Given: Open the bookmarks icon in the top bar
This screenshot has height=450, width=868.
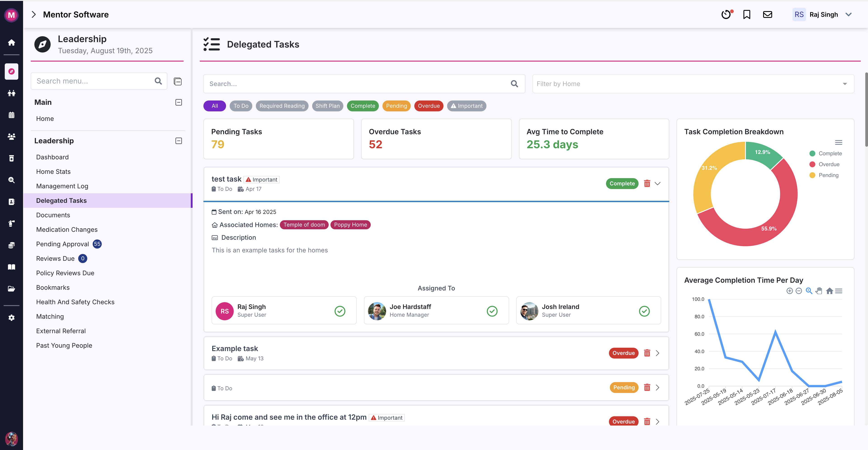Looking at the screenshot, I should coord(747,14).
